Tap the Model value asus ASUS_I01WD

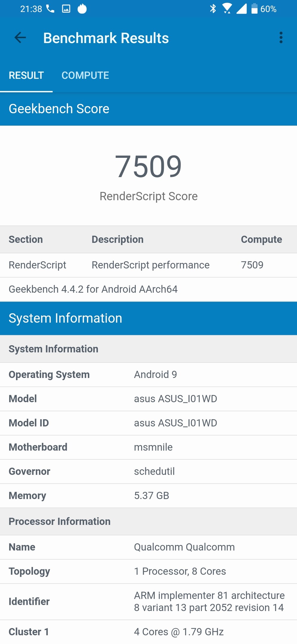[176, 399]
